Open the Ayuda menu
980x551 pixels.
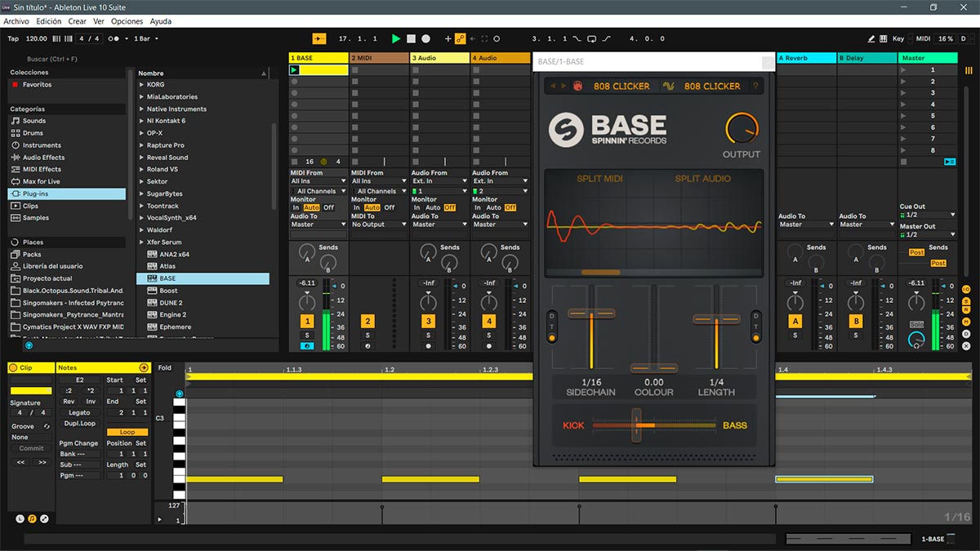(x=161, y=21)
